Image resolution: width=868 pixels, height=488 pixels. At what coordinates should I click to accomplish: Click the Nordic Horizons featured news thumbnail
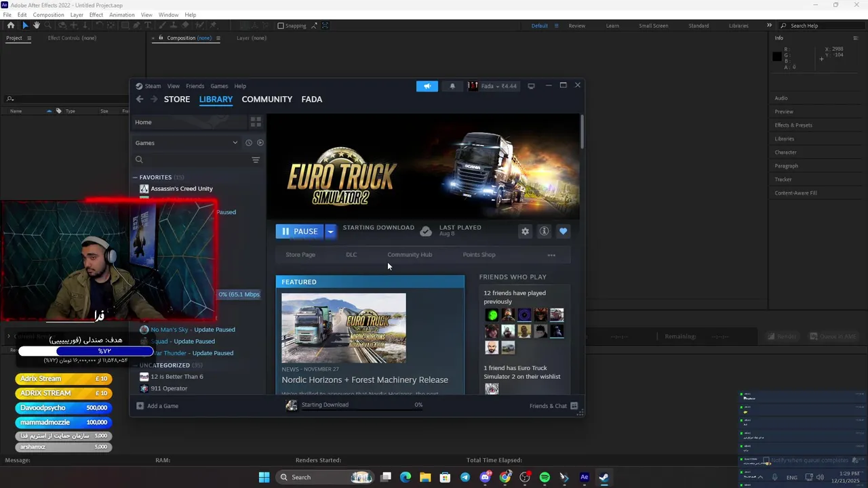click(x=344, y=328)
